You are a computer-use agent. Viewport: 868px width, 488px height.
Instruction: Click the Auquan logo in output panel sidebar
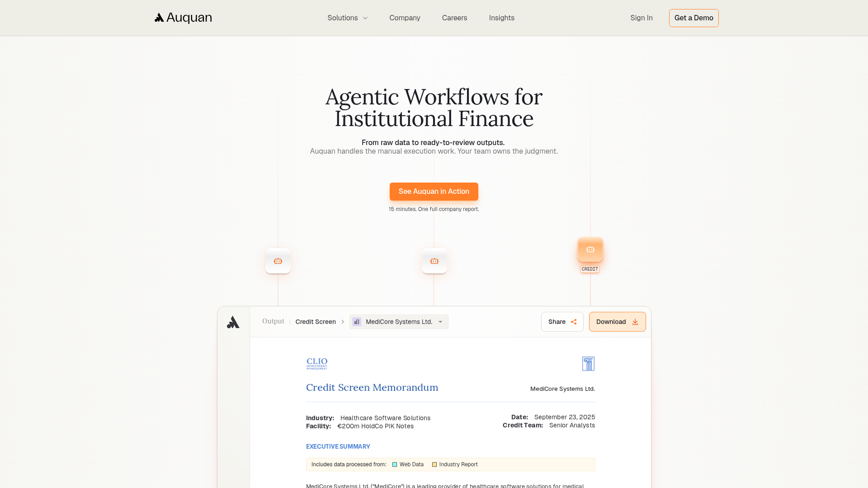(233, 322)
